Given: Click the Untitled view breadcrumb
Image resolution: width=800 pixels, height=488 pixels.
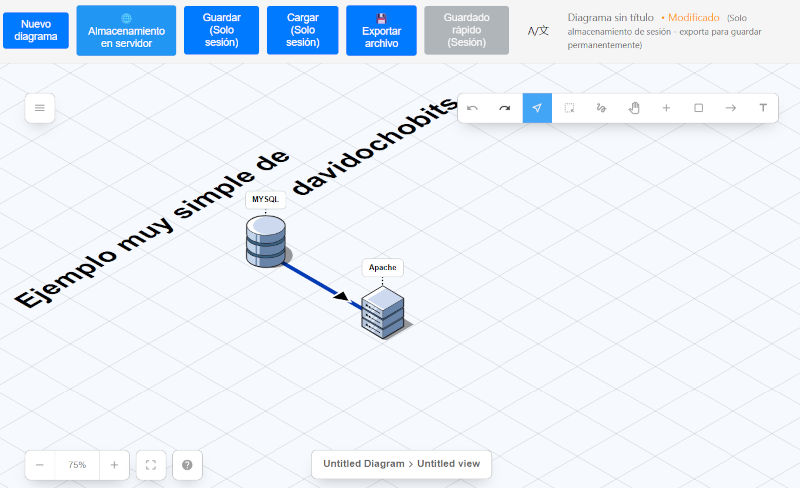Looking at the screenshot, I should click(x=448, y=464).
